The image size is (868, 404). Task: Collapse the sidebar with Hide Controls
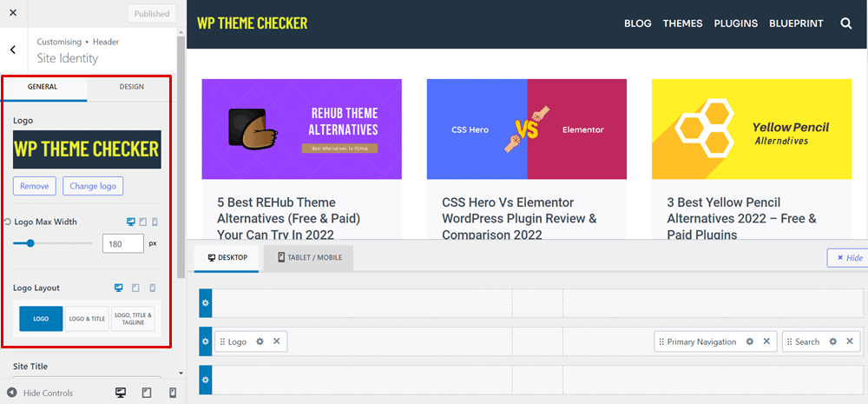(x=40, y=393)
